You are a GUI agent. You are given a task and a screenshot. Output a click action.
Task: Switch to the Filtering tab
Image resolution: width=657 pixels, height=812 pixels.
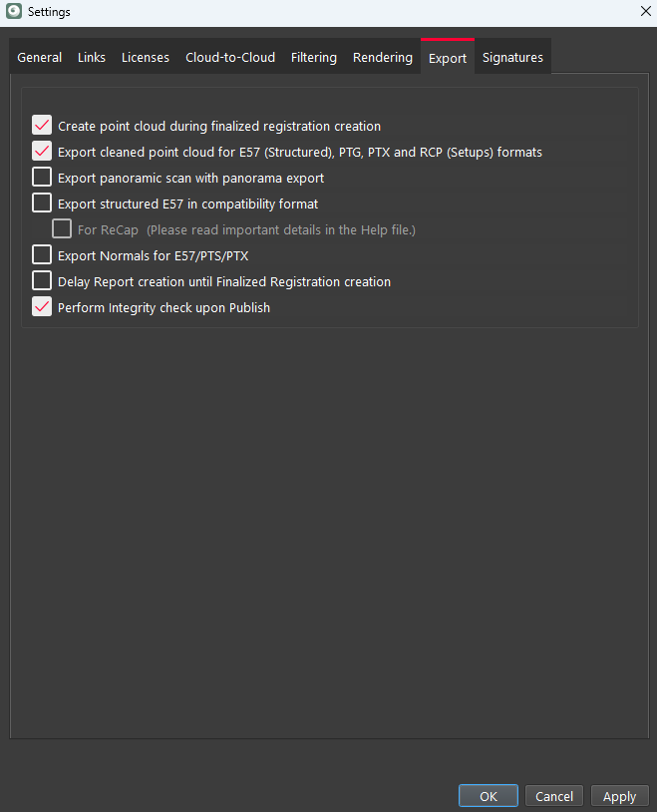(x=314, y=58)
